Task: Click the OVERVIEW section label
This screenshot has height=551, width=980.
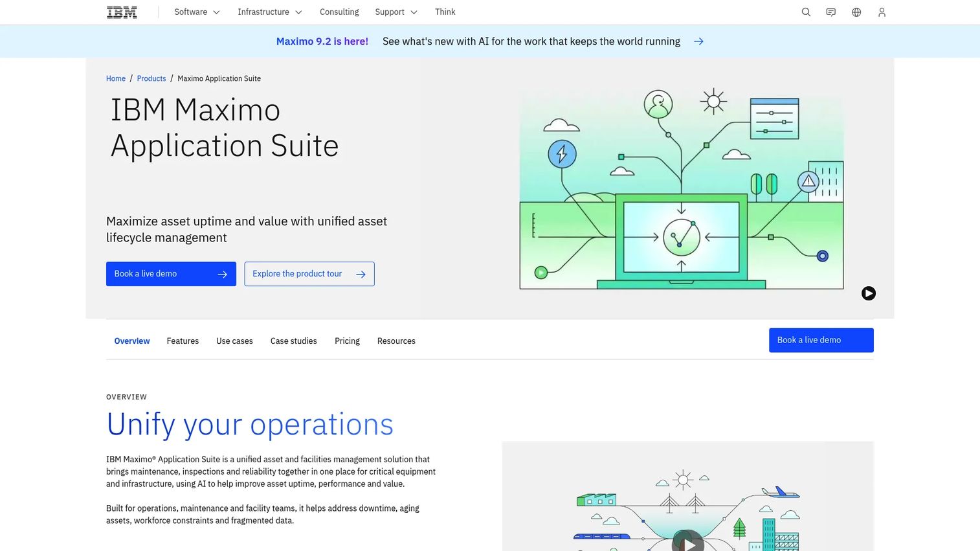Action: [127, 397]
